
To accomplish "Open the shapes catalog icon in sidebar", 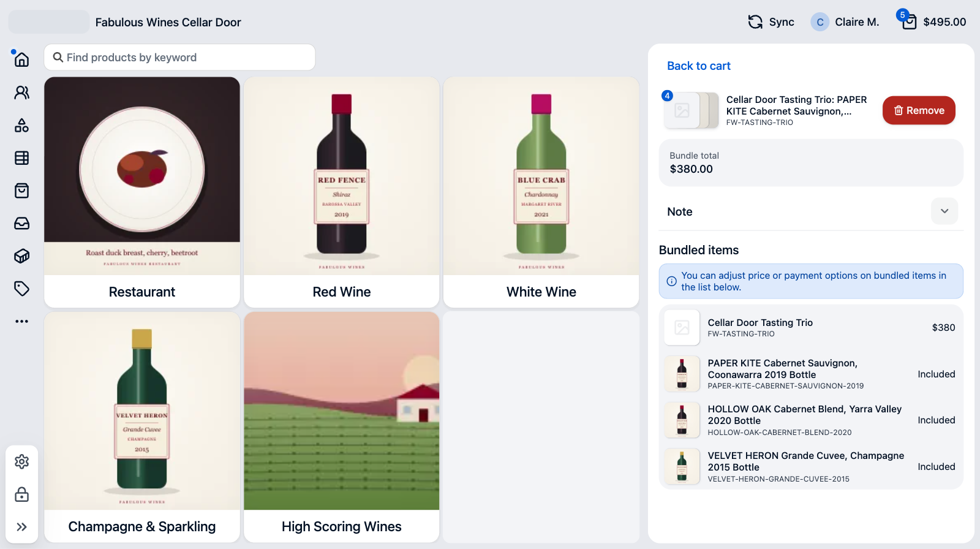I will [21, 126].
